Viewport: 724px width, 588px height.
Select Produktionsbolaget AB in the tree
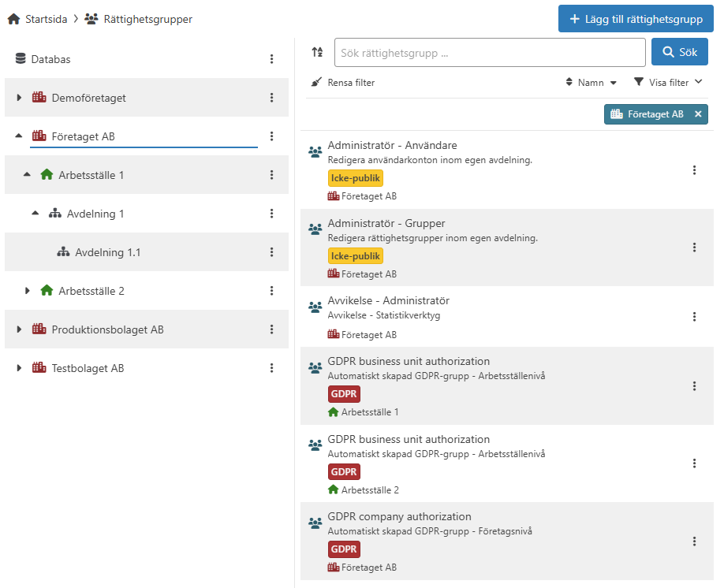tap(107, 329)
